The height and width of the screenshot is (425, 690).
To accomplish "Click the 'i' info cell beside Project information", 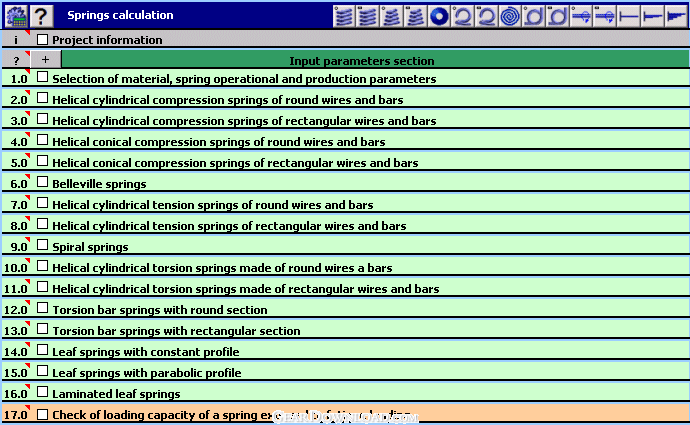I will [16, 40].
